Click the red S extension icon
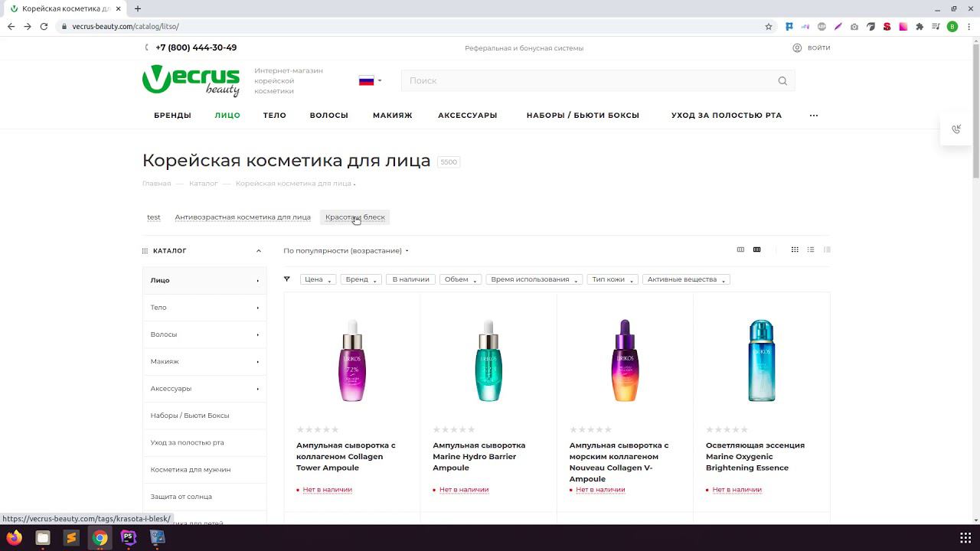The height and width of the screenshot is (551, 980). tap(887, 26)
